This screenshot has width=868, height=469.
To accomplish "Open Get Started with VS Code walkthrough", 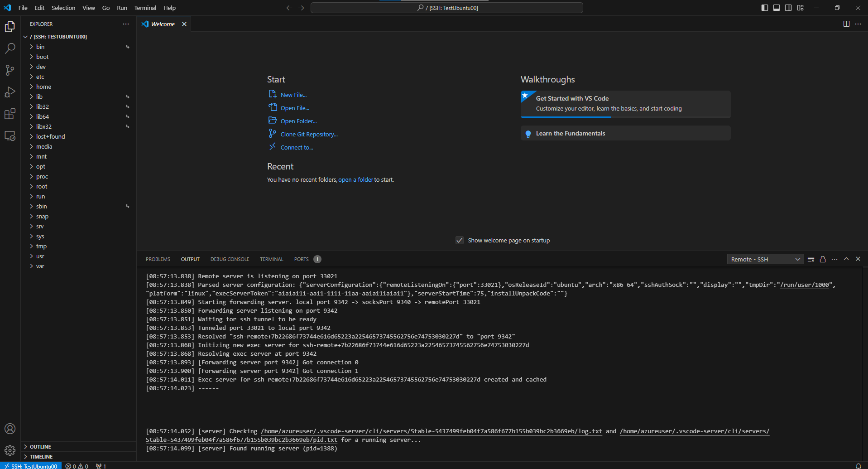I will 625,104.
